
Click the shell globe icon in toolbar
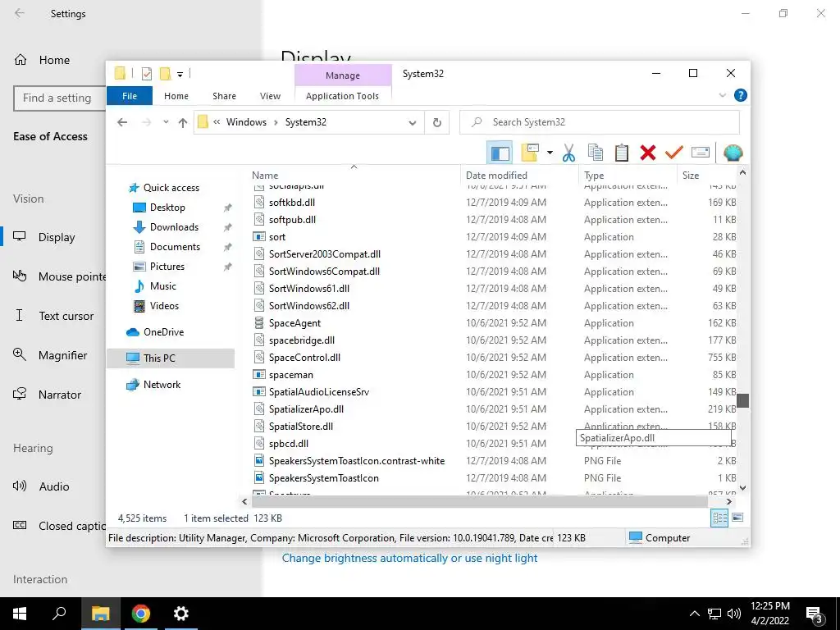[733, 153]
